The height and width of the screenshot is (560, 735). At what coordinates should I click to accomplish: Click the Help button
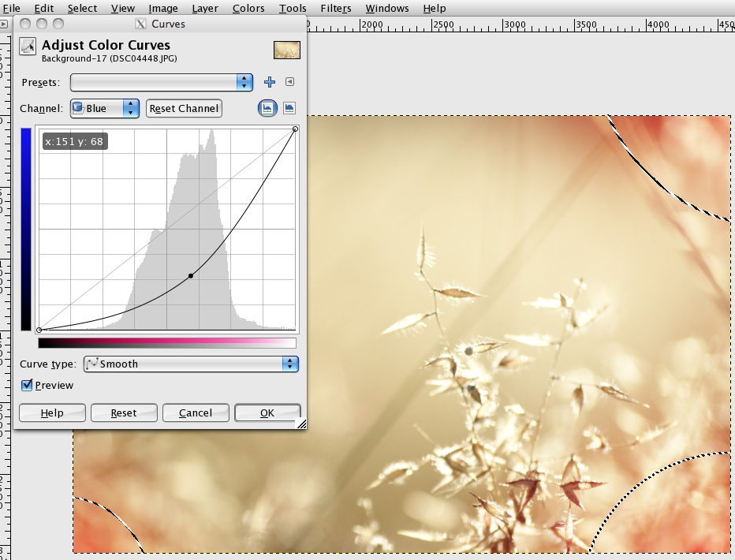[52, 413]
